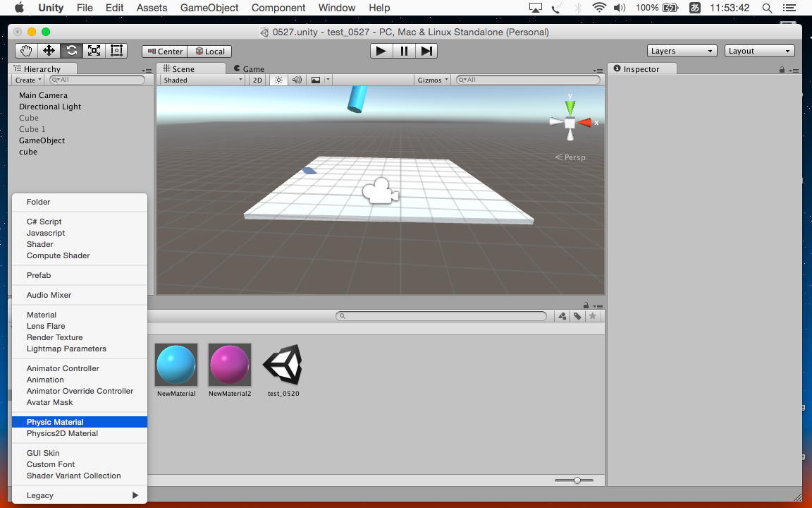The height and width of the screenshot is (508, 812).
Task: Create new Folder from menu
Action: (80, 202)
